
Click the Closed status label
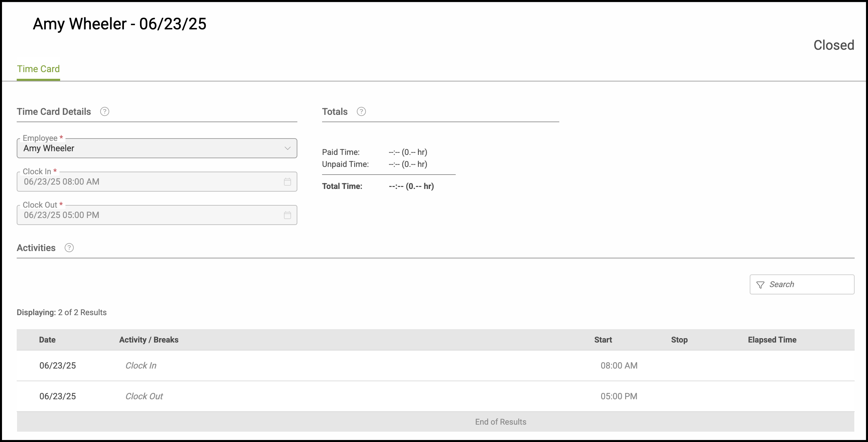coord(834,45)
